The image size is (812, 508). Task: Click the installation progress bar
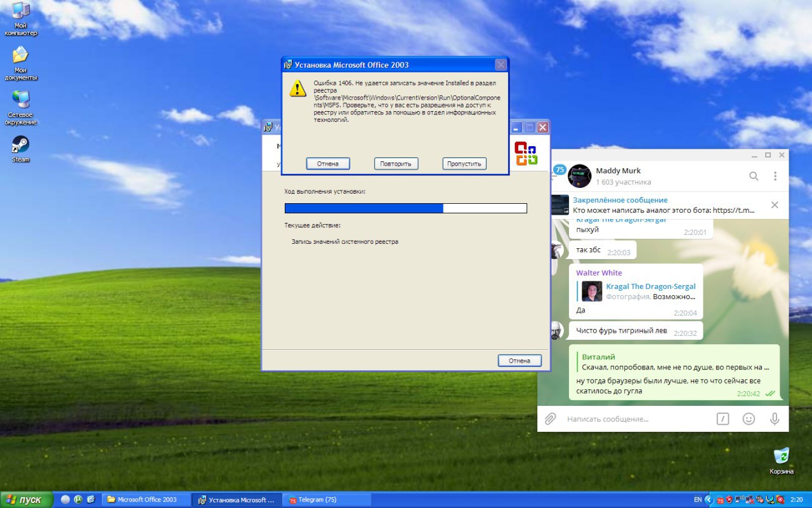coord(406,208)
